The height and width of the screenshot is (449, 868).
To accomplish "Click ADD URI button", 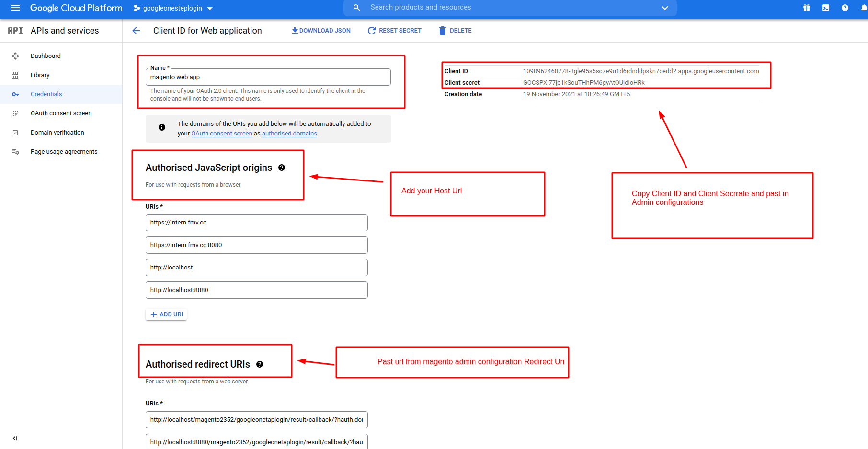I will [x=166, y=314].
